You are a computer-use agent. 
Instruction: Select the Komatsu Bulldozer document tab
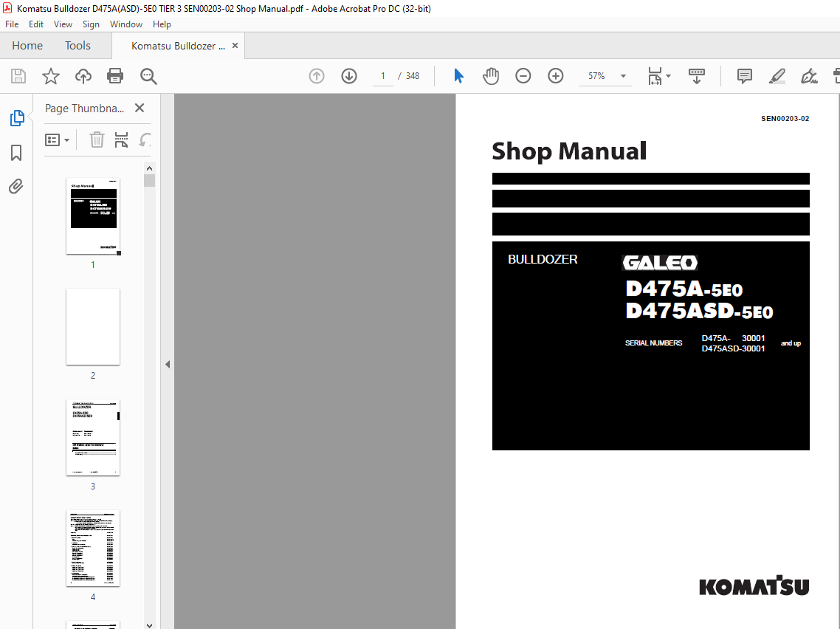coord(178,46)
